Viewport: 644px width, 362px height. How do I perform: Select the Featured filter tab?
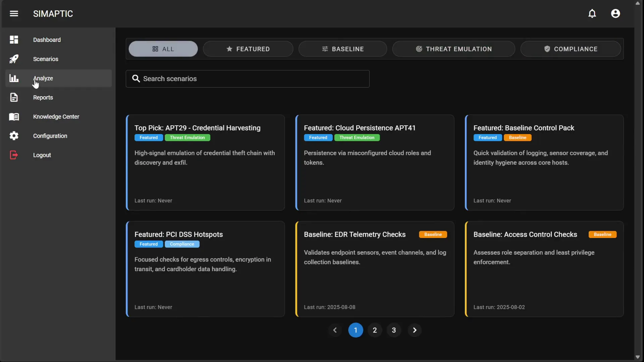248,49
